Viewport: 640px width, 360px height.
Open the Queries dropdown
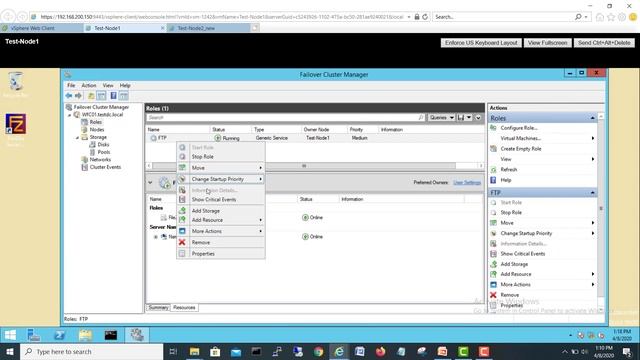click(x=441, y=118)
